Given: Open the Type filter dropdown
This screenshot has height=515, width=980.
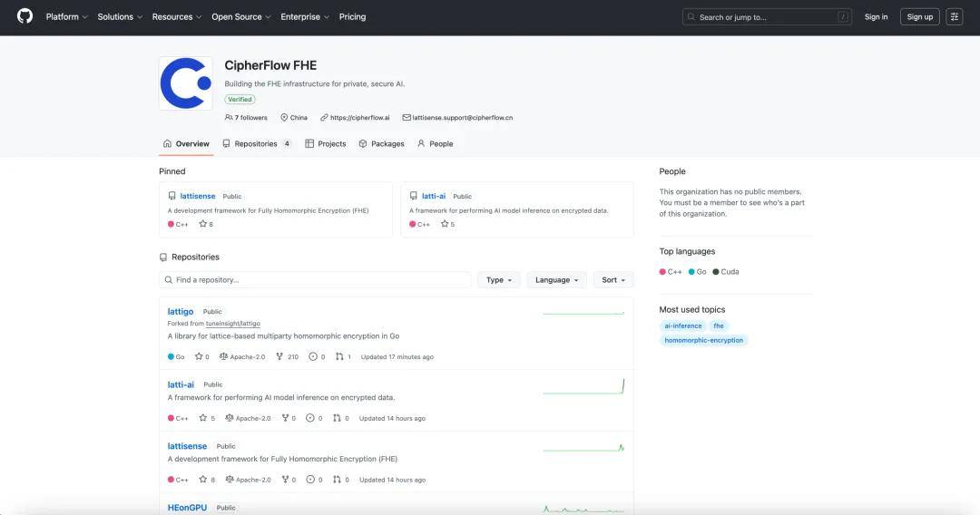Looking at the screenshot, I should click(499, 280).
